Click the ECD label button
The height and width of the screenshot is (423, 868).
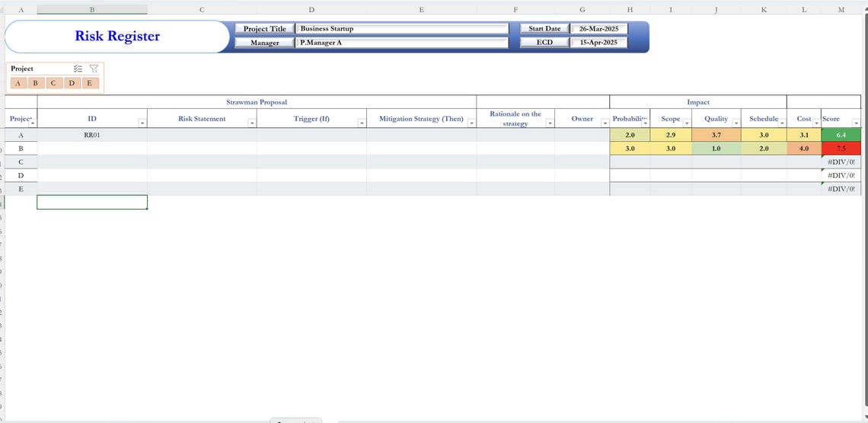(544, 43)
